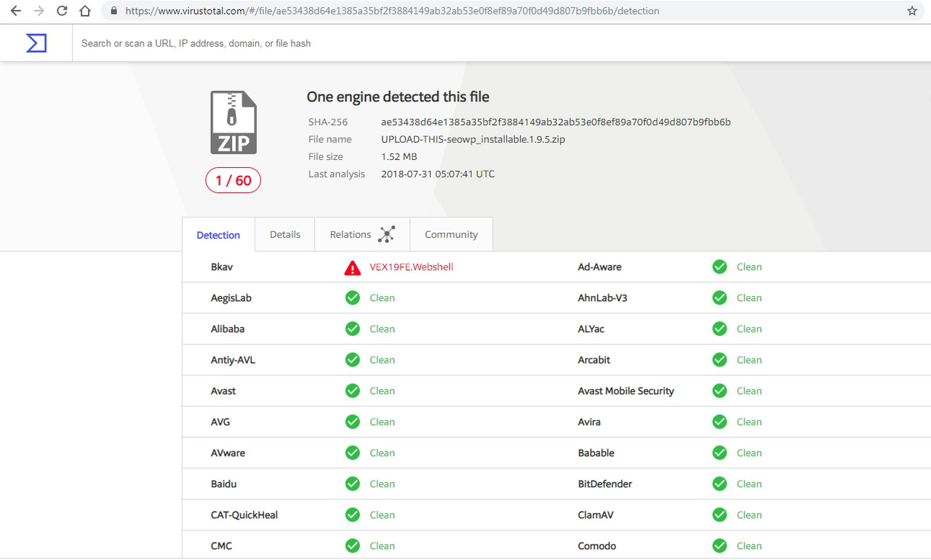Click the green check icon for CMC
The width and height of the screenshot is (931, 560).
[x=353, y=545]
